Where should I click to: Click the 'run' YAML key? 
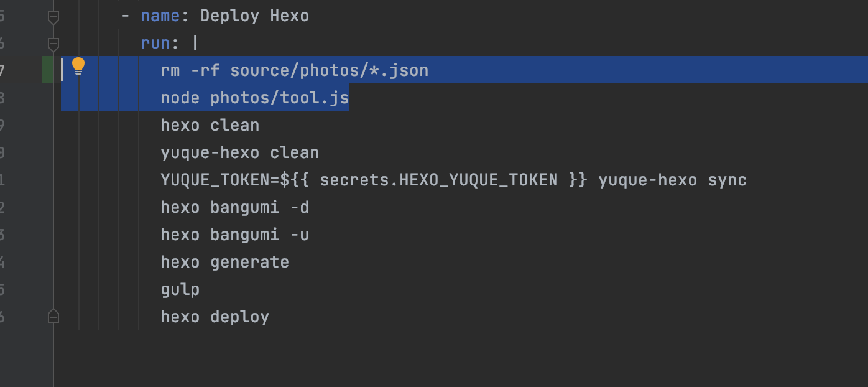coord(155,43)
